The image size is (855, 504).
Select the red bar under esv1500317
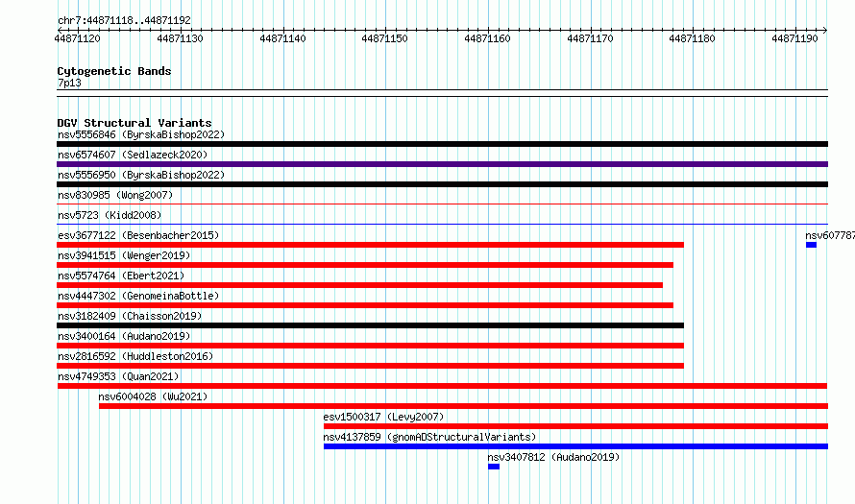[x=575, y=426]
